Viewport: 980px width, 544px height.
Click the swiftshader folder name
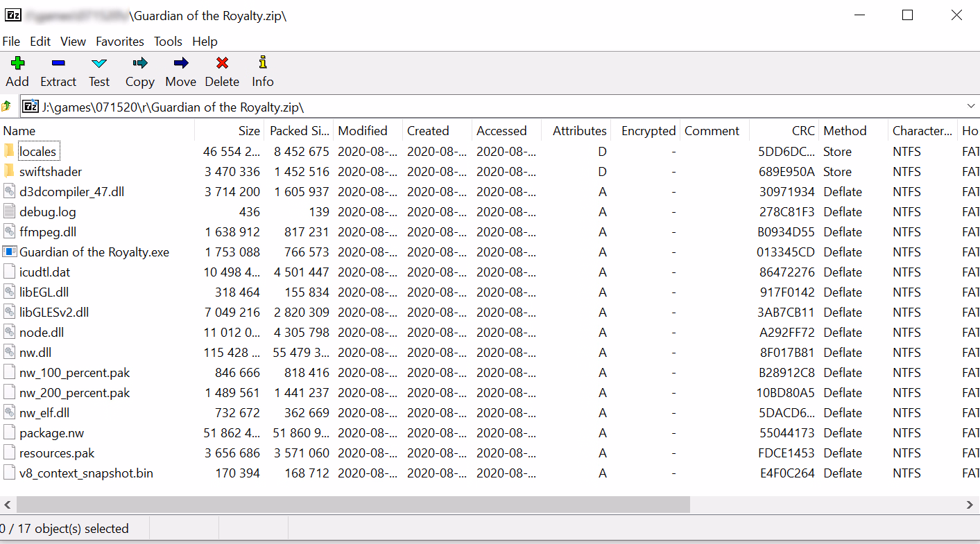pyautogui.click(x=51, y=171)
